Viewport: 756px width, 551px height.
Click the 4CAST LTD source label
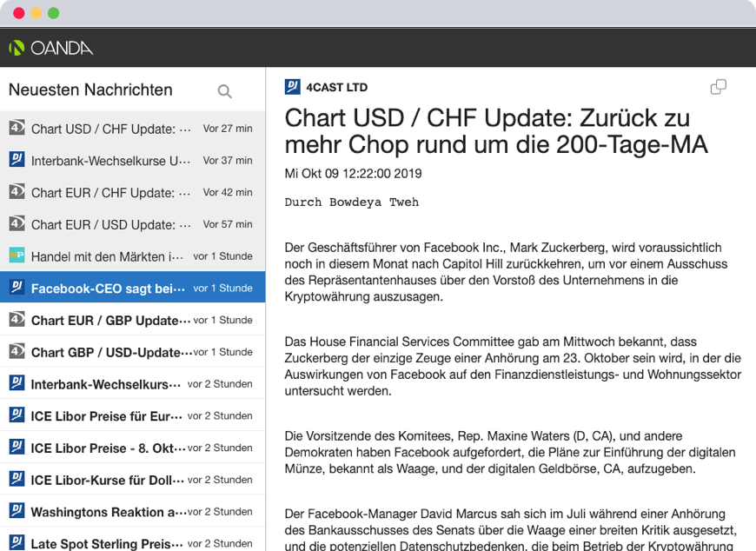click(337, 87)
